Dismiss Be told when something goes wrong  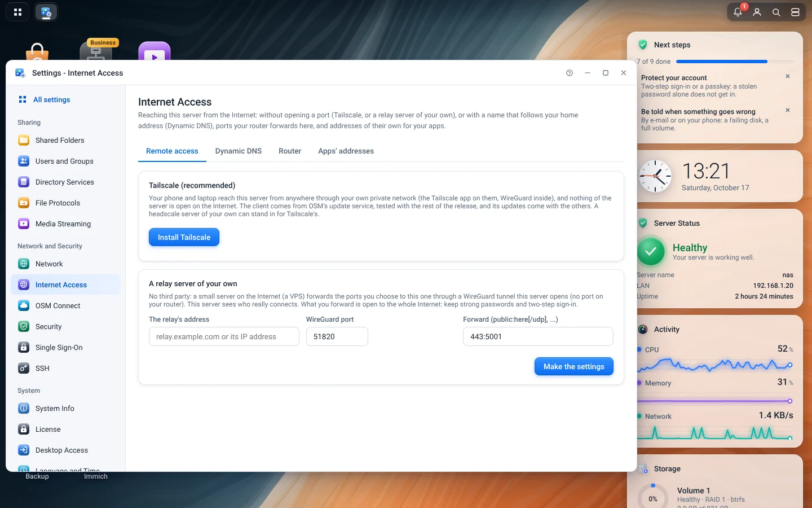[788, 110]
